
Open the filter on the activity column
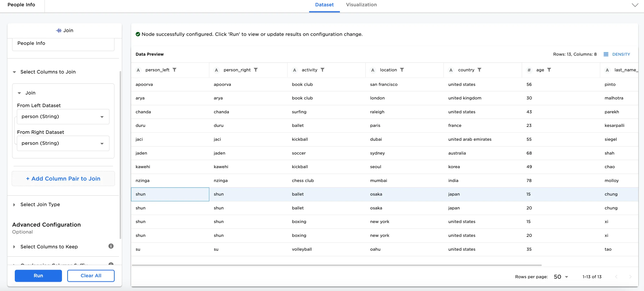[x=323, y=70]
